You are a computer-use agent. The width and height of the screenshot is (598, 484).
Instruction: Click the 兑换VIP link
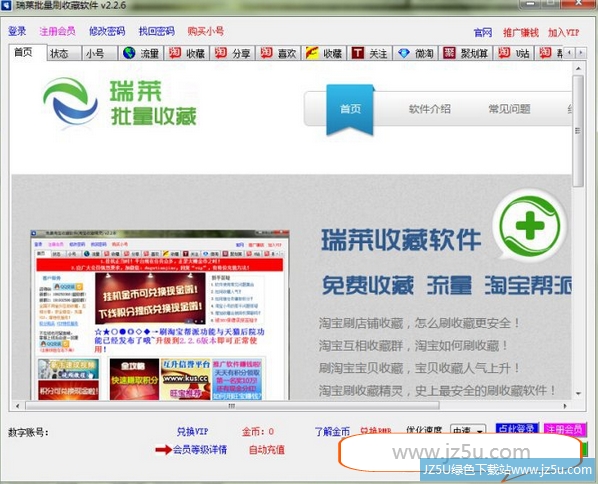(192, 432)
